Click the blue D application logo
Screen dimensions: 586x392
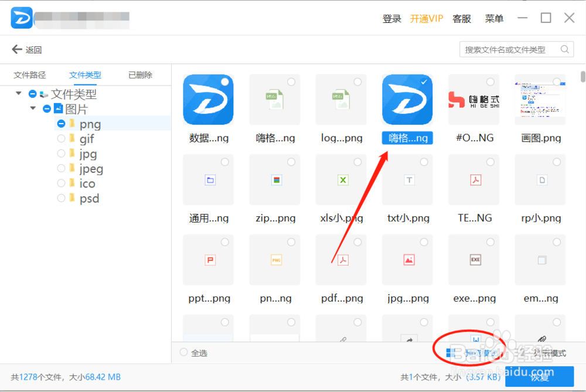22,18
